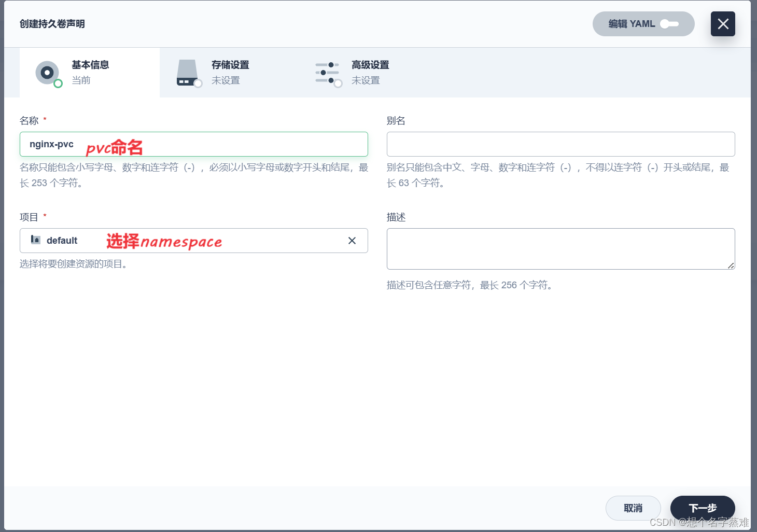This screenshot has height=532, width=757.
Task: Close the 创建持久卷声明 dialog
Action: tap(723, 24)
